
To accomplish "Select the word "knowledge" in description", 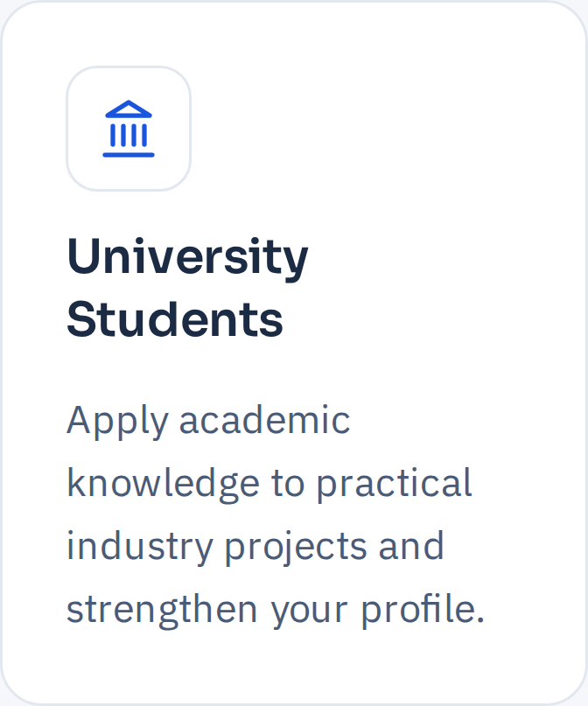I will coord(163,484).
